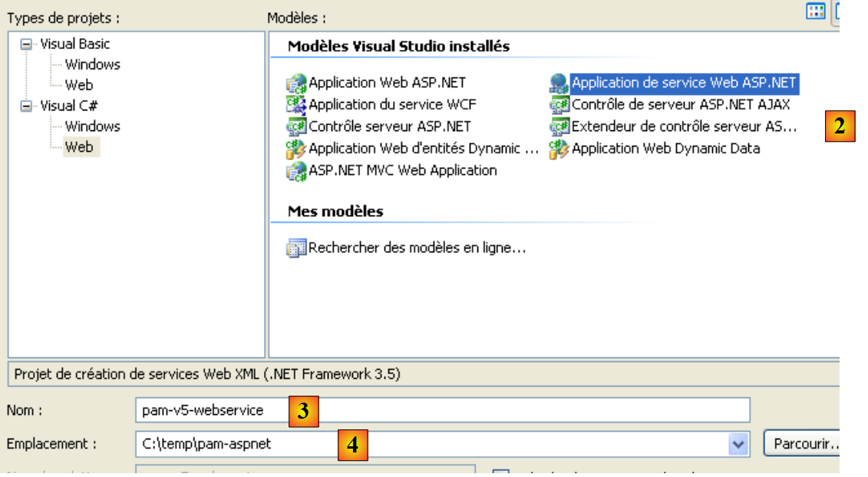Collapse the Visual C# tree node
Screen dimensions: 868x477
(x=25, y=107)
